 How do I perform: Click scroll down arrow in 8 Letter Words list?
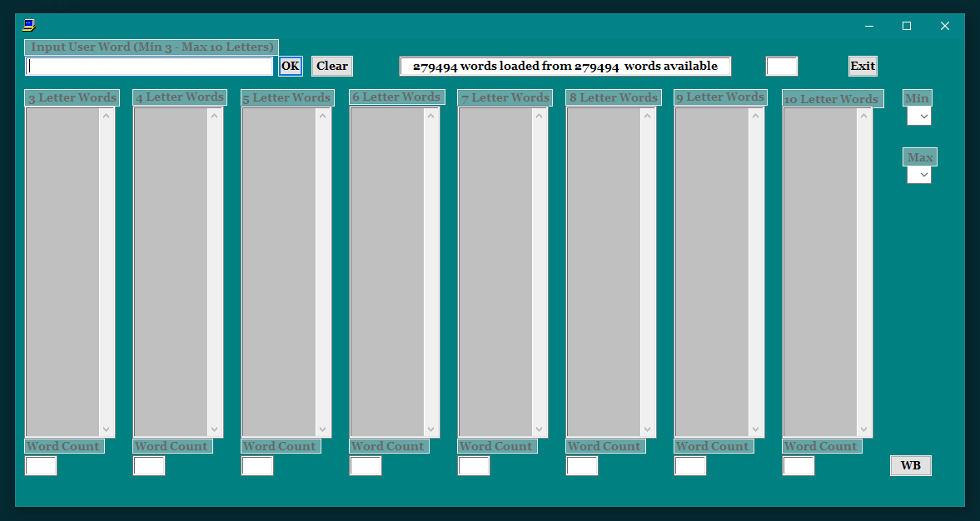click(647, 429)
